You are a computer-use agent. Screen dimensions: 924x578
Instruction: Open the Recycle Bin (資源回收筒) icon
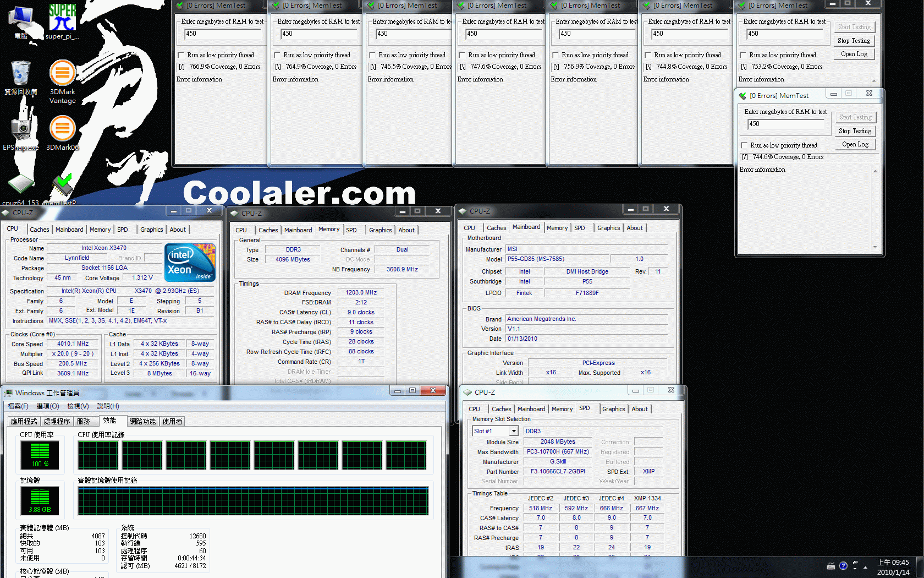pyautogui.click(x=21, y=77)
